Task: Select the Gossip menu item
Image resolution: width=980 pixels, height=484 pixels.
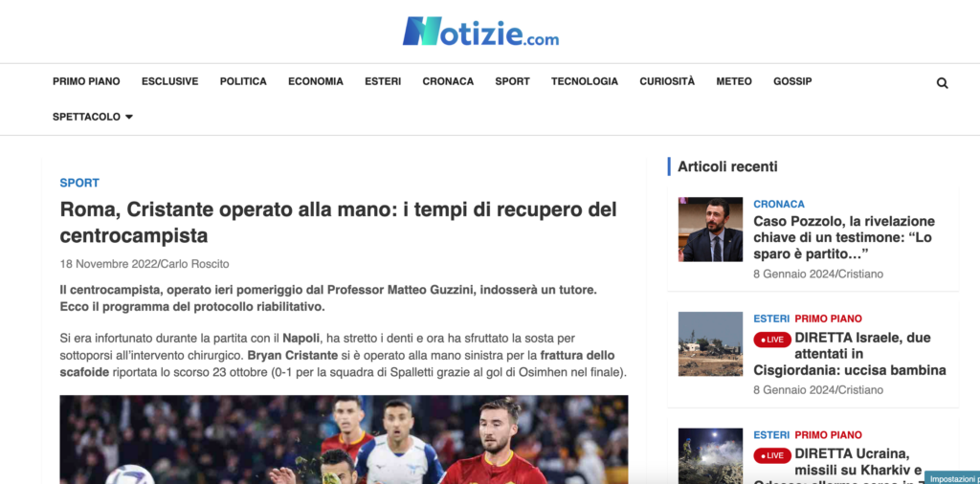Action: click(x=792, y=81)
